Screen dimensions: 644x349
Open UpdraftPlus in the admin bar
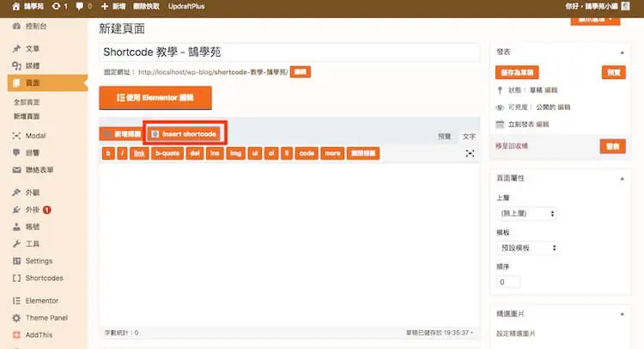[186, 6]
